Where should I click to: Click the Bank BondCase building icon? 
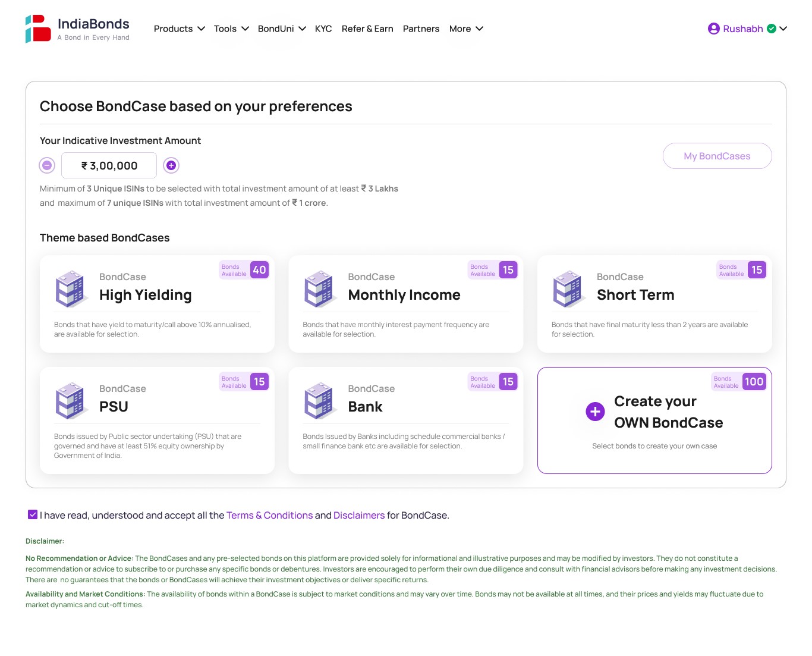[x=321, y=400]
